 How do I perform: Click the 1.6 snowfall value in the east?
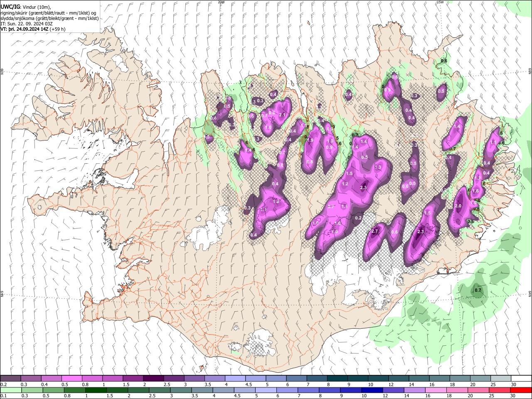[476, 191]
